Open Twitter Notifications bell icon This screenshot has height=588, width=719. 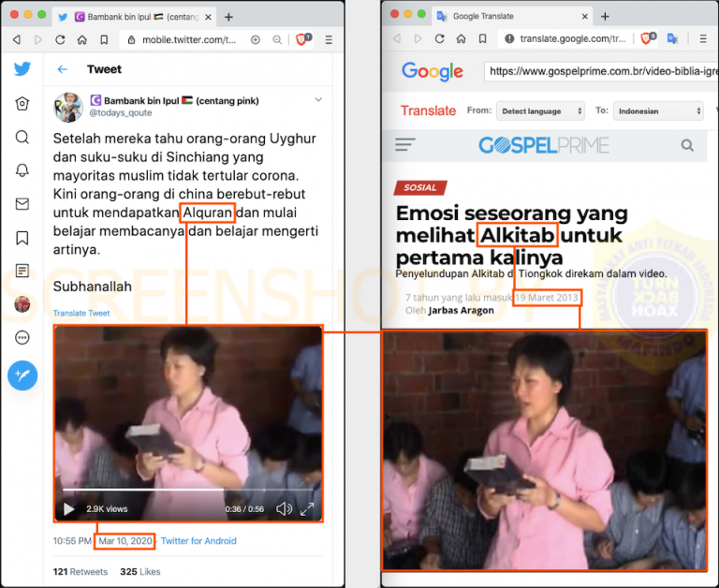pyautogui.click(x=22, y=170)
